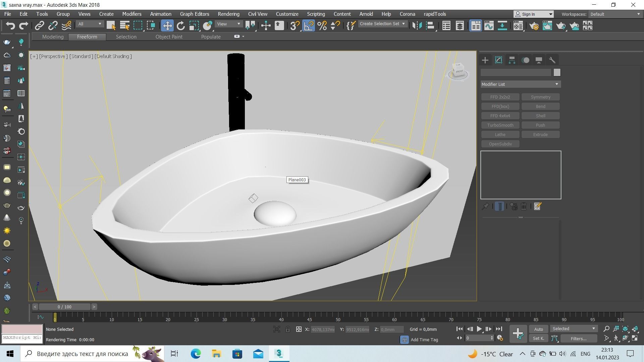
Task: Expand Create Selection Set dropdown
Action: click(383, 24)
